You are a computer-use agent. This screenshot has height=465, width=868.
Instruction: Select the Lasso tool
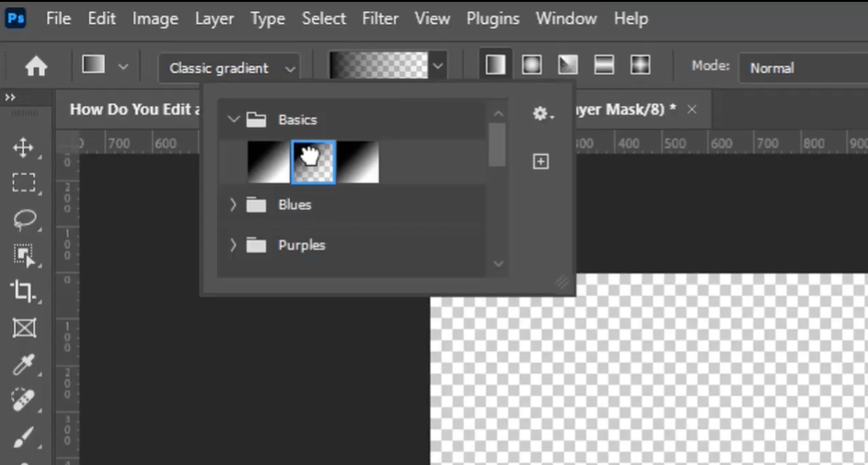point(24,220)
